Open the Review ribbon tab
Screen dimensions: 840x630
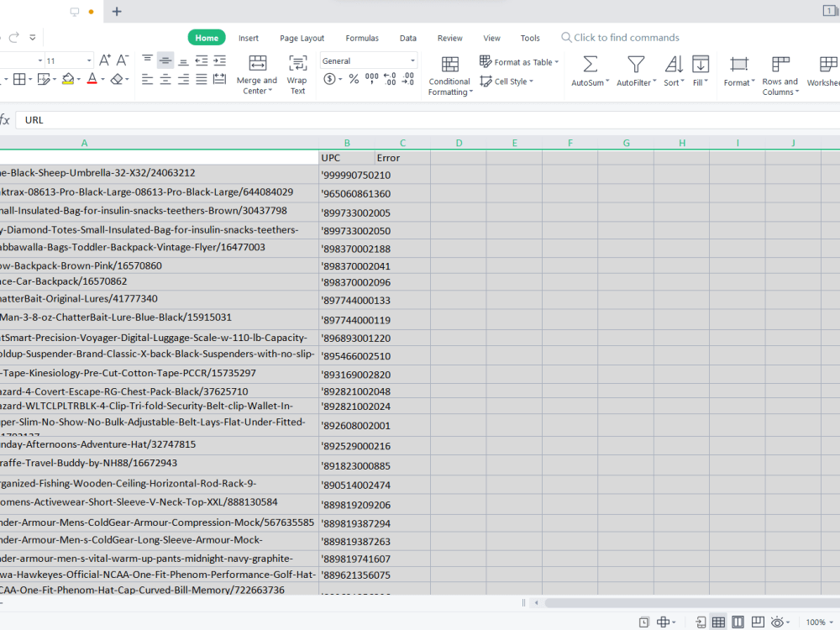tap(450, 38)
